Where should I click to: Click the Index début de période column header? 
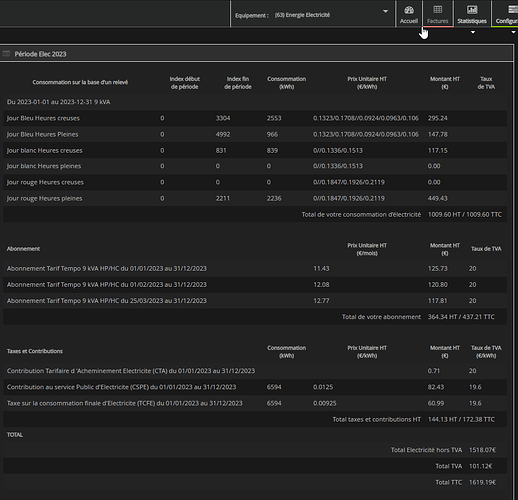pos(184,83)
